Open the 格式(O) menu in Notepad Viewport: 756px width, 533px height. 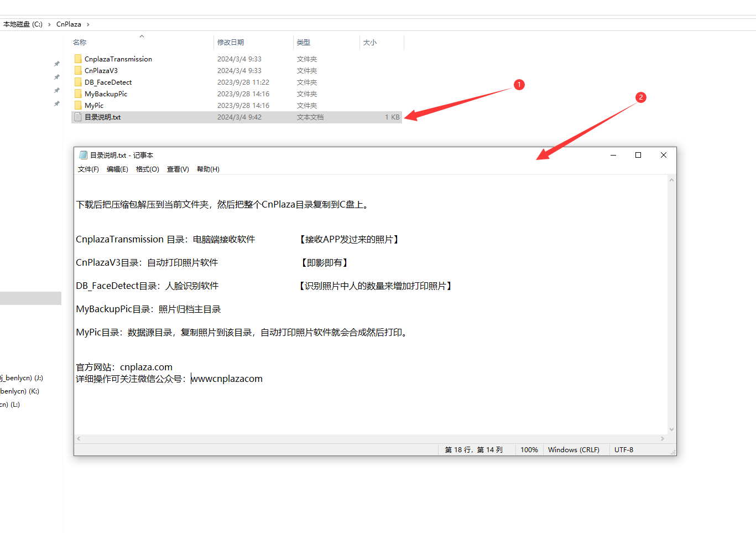pos(147,169)
